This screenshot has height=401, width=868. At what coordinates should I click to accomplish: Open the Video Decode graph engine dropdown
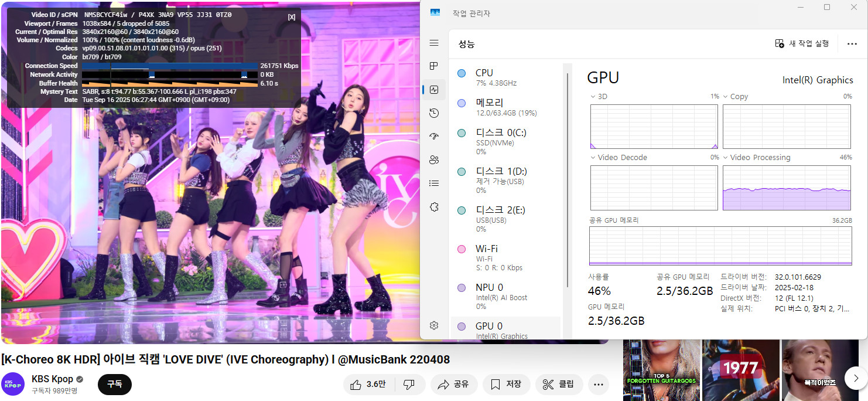[618, 158]
